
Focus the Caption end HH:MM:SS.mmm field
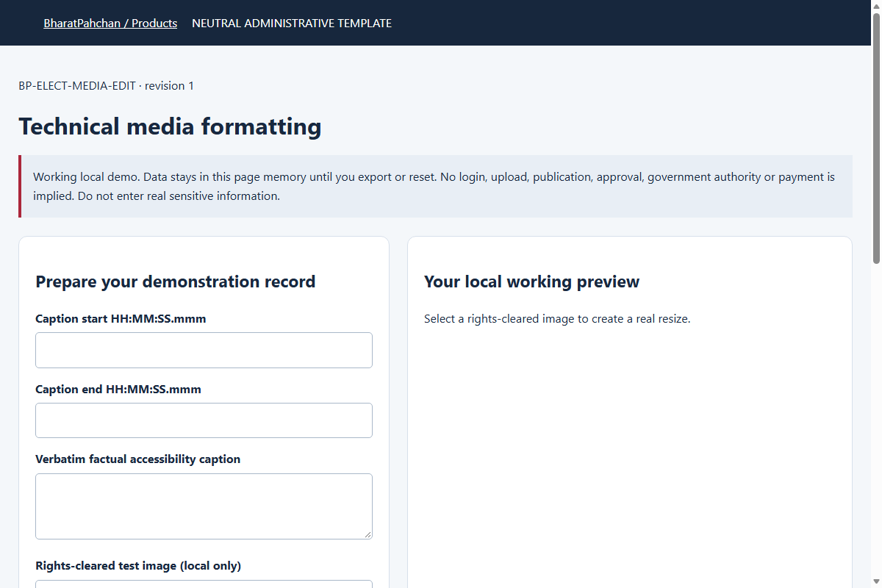pos(204,420)
